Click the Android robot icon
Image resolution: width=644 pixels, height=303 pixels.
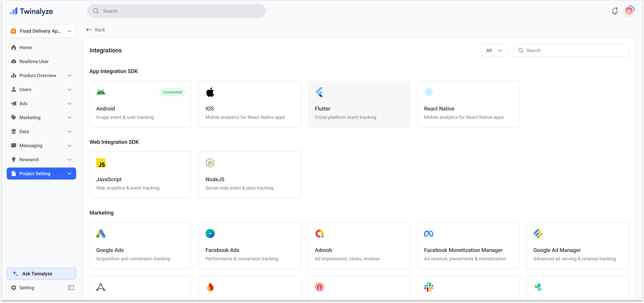click(101, 92)
